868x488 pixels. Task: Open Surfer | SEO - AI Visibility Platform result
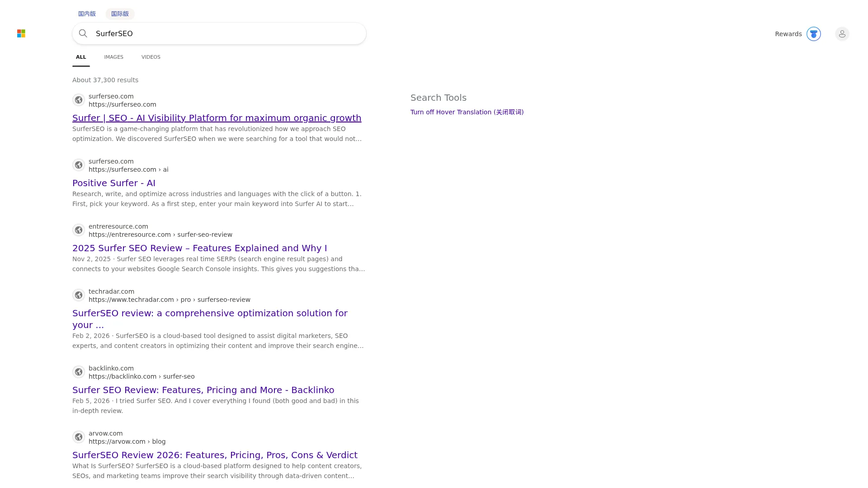[217, 118]
